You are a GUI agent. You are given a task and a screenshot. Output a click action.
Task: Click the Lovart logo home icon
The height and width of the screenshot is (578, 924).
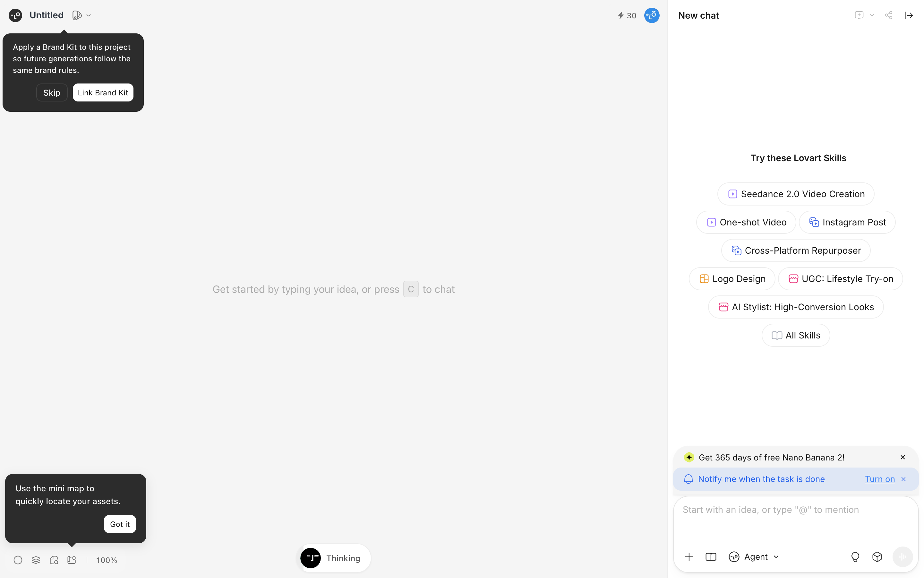(15, 15)
